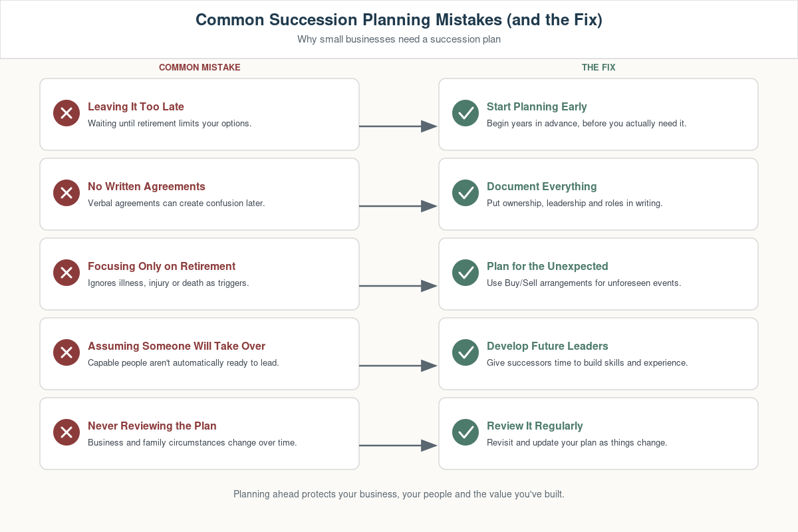Click the red X icon beside Focusing Only on Retirement
Viewport: 798px width, 532px height.
66,273
